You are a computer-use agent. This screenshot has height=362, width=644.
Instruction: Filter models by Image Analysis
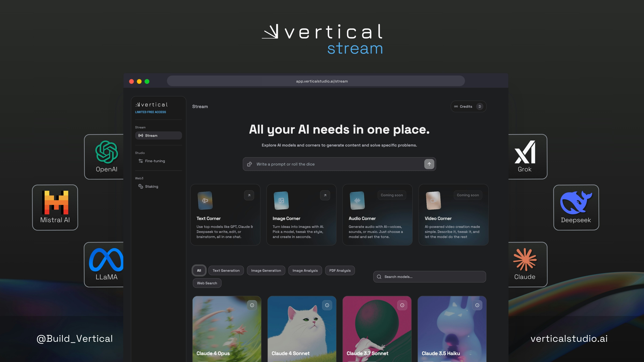pos(305,270)
